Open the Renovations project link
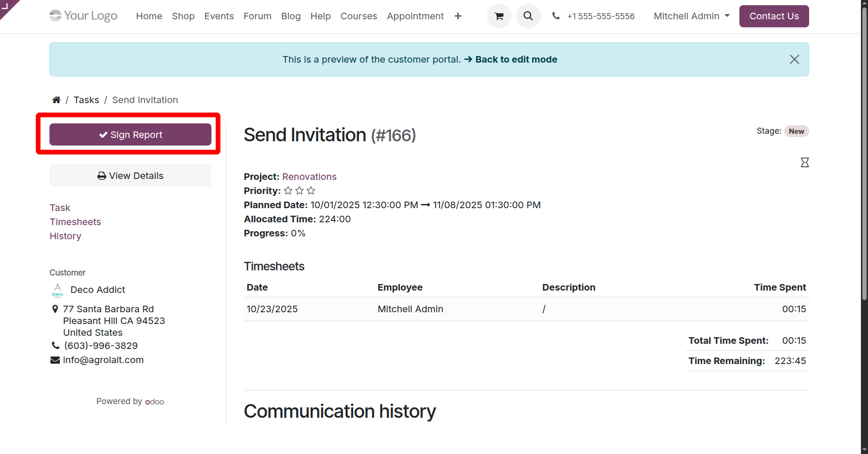Viewport: 868px width, 454px height. pos(309,177)
